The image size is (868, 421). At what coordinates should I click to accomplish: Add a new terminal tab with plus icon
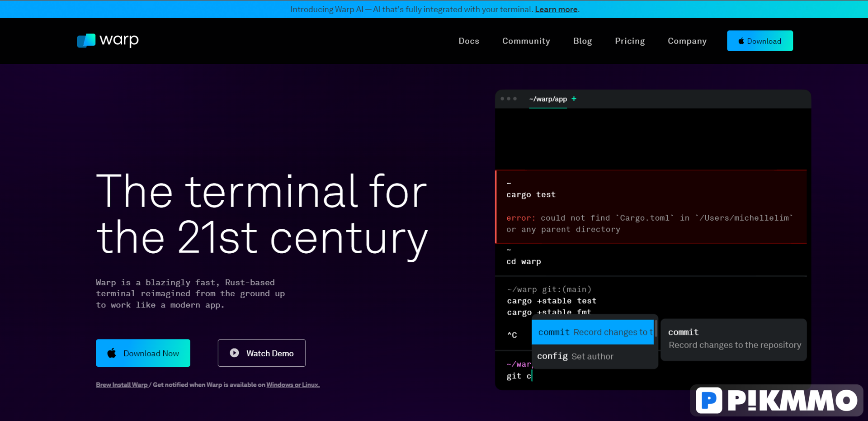(574, 99)
